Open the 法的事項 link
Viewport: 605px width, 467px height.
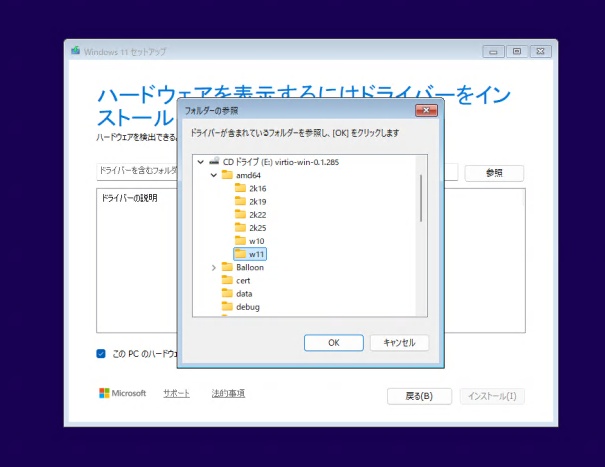click(x=228, y=393)
